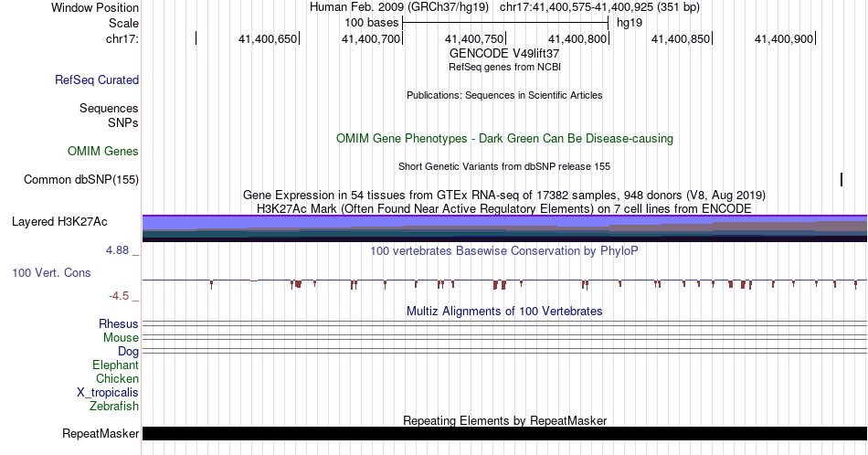Image resolution: width=868 pixels, height=455 pixels.
Task: Select the Elephant species label
Action: [x=115, y=365]
